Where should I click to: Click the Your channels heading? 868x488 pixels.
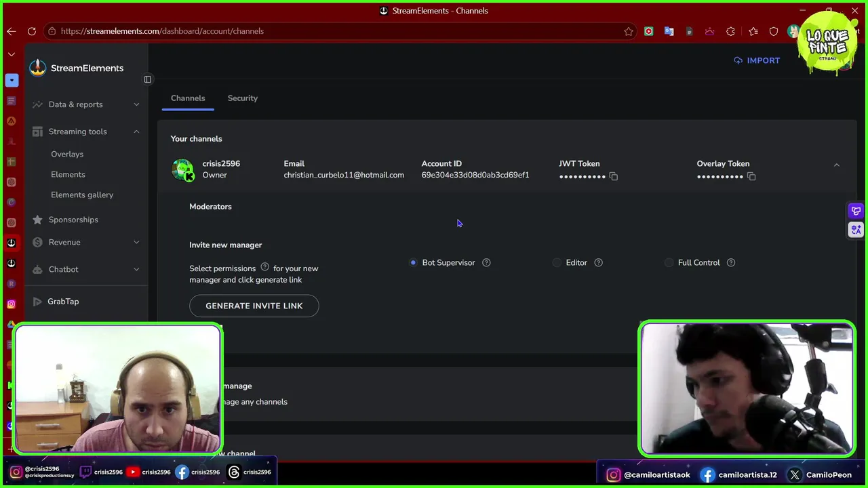coord(196,139)
